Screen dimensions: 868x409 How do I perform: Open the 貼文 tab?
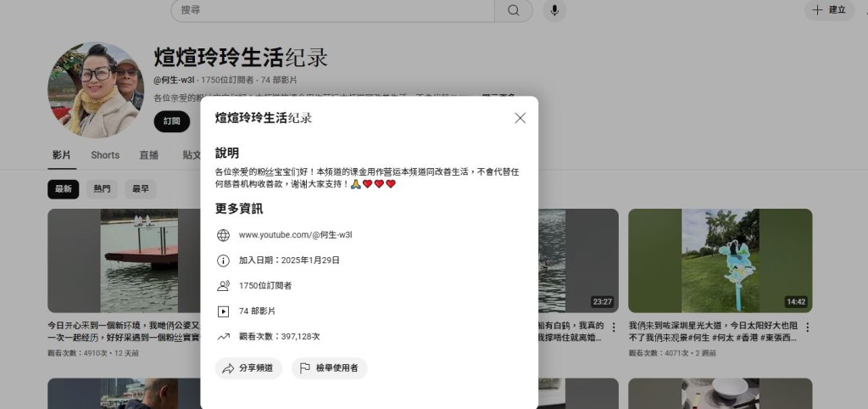click(192, 155)
